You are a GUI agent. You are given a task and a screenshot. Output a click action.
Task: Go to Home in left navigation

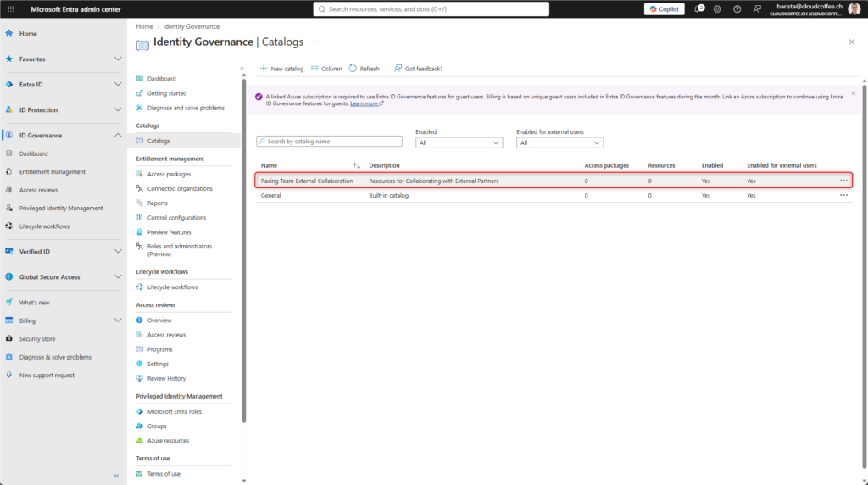click(28, 33)
